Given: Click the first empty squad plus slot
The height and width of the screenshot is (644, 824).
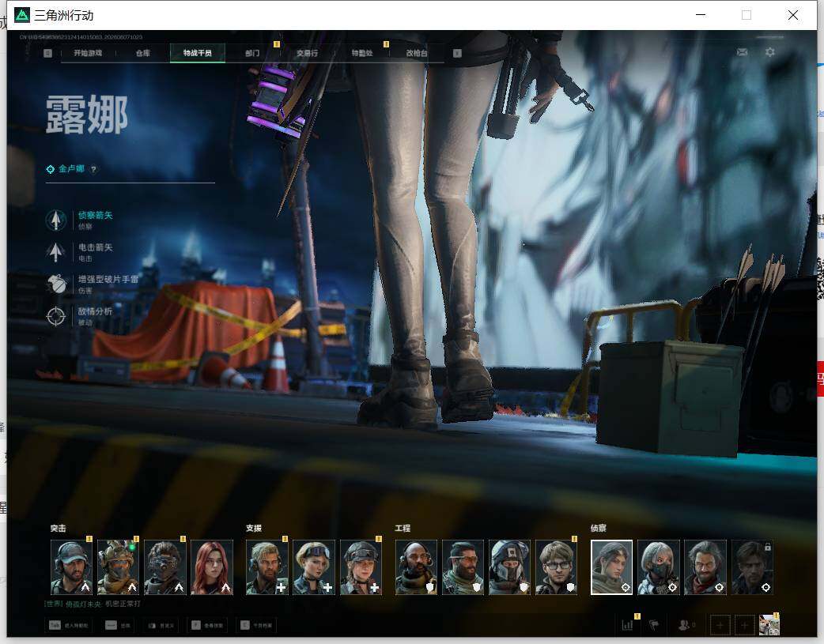Looking at the screenshot, I should (x=720, y=625).
